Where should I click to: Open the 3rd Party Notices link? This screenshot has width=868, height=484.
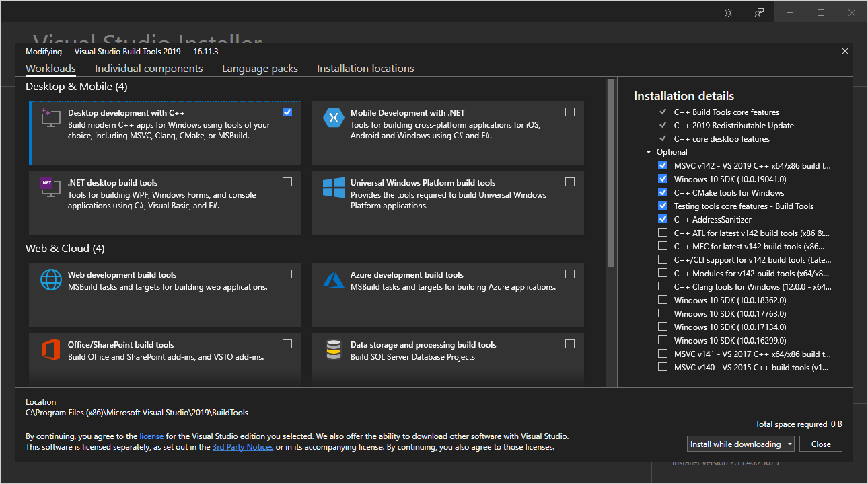(x=243, y=447)
